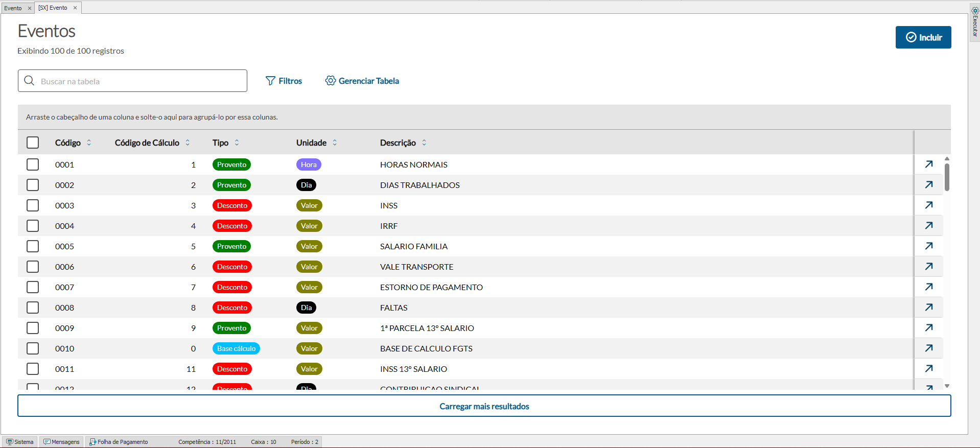Check the box for row 0002
The image size is (980, 448).
(x=33, y=185)
